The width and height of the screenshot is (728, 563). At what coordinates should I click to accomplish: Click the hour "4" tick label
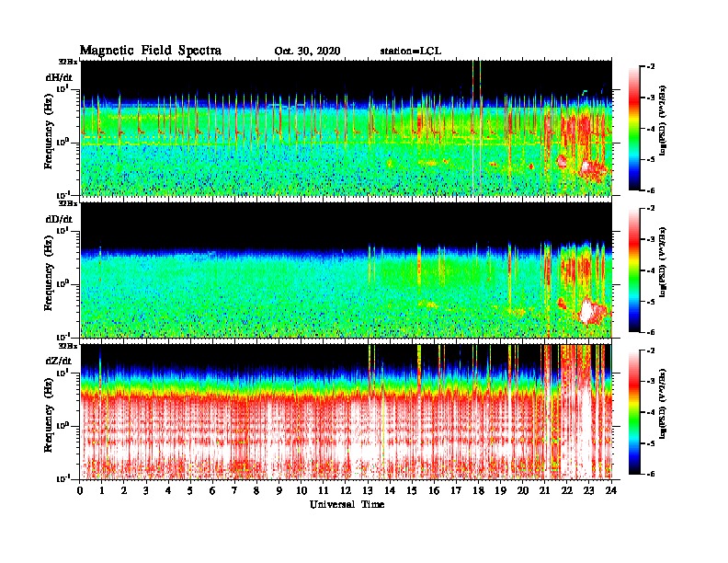[168, 490]
